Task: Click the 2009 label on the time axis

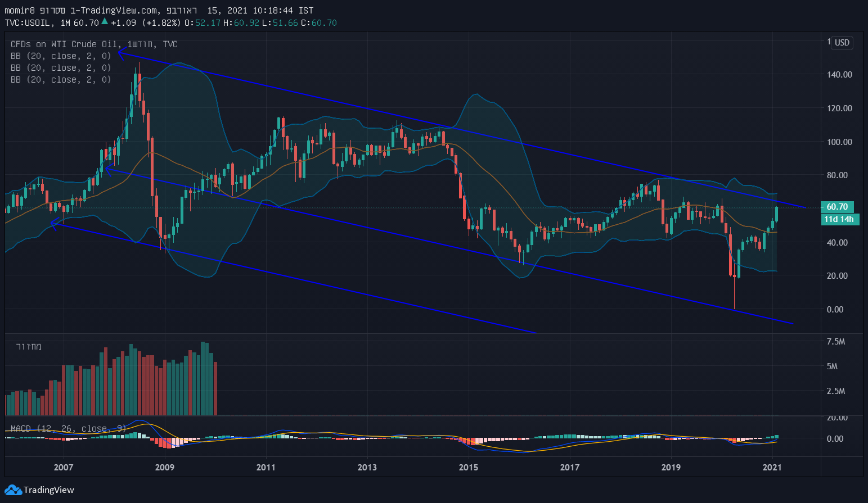Action: [164, 468]
